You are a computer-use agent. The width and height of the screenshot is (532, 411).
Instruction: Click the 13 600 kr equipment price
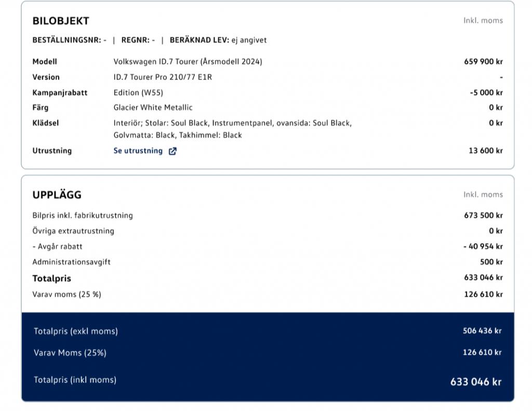pyautogui.click(x=485, y=151)
